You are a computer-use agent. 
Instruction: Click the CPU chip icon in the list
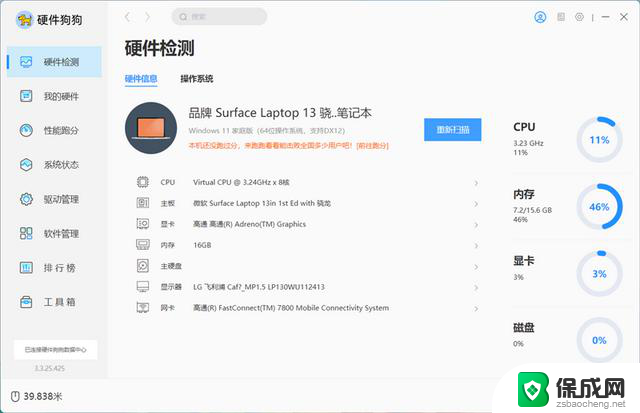tap(142, 182)
